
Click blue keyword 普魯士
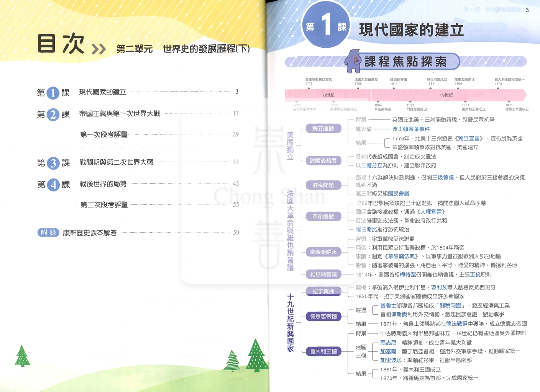coord(388,305)
